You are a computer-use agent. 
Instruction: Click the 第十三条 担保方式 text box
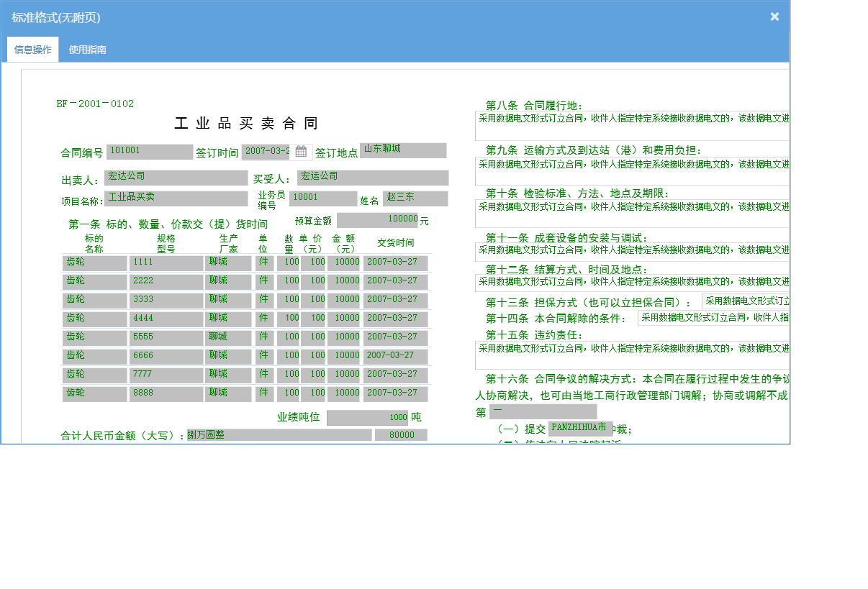(746, 301)
